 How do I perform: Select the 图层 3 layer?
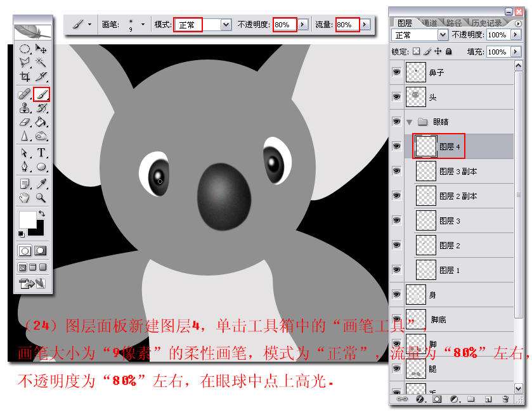pyautogui.click(x=450, y=220)
